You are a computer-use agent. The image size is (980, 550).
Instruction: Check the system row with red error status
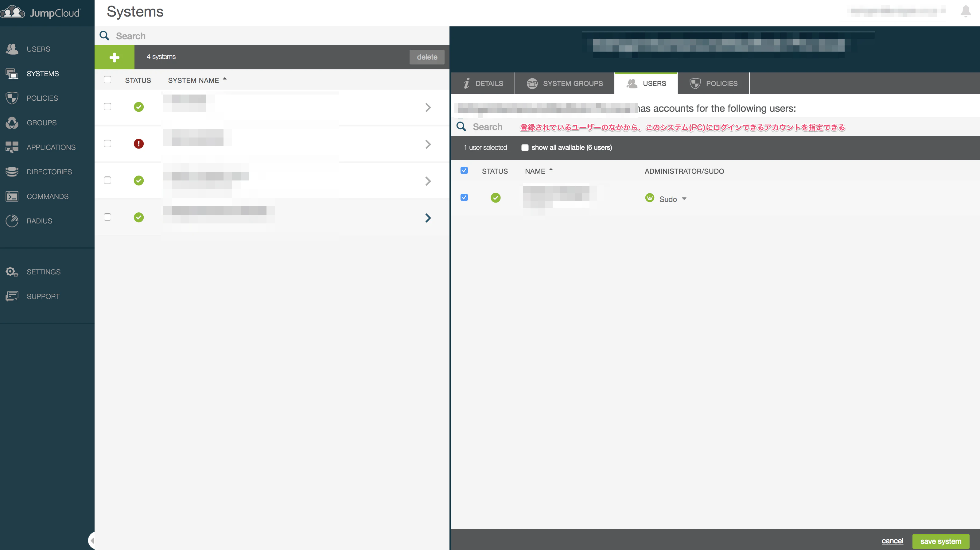click(x=107, y=143)
